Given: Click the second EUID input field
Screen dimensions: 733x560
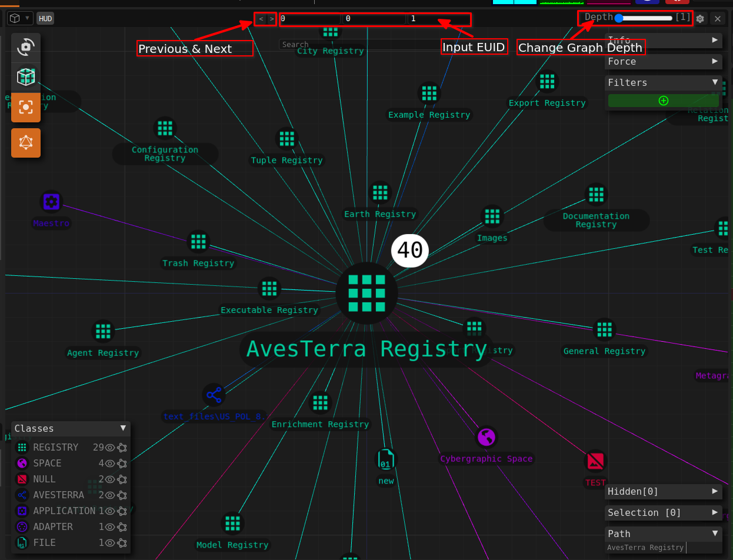Looking at the screenshot, I should 374,19.
